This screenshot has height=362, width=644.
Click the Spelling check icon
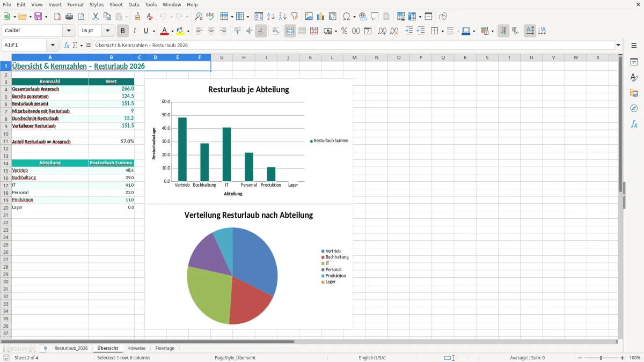(x=210, y=17)
